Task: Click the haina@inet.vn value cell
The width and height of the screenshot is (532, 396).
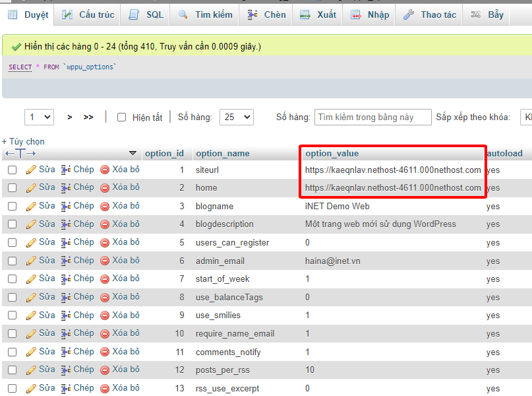Action: [x=332, y=261]
